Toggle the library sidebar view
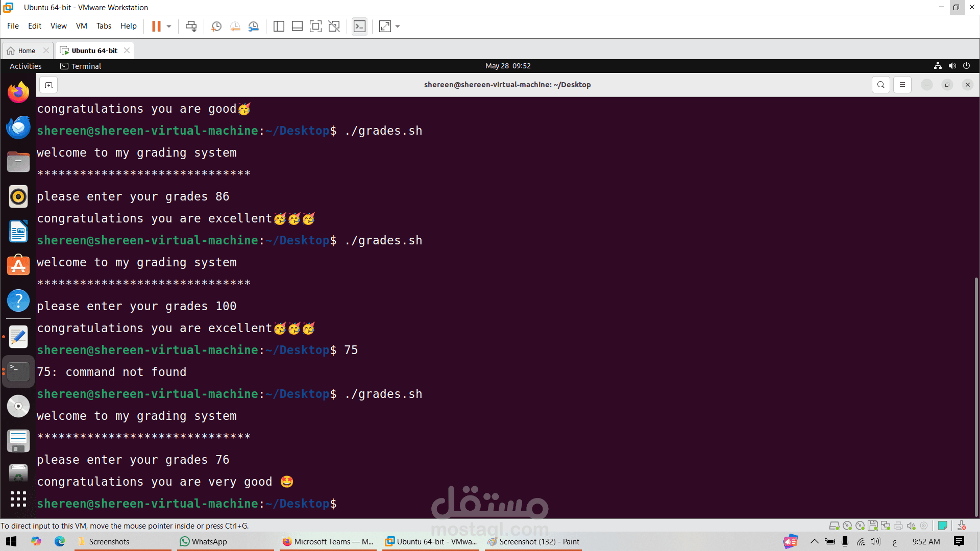 (x=279, y=26)
